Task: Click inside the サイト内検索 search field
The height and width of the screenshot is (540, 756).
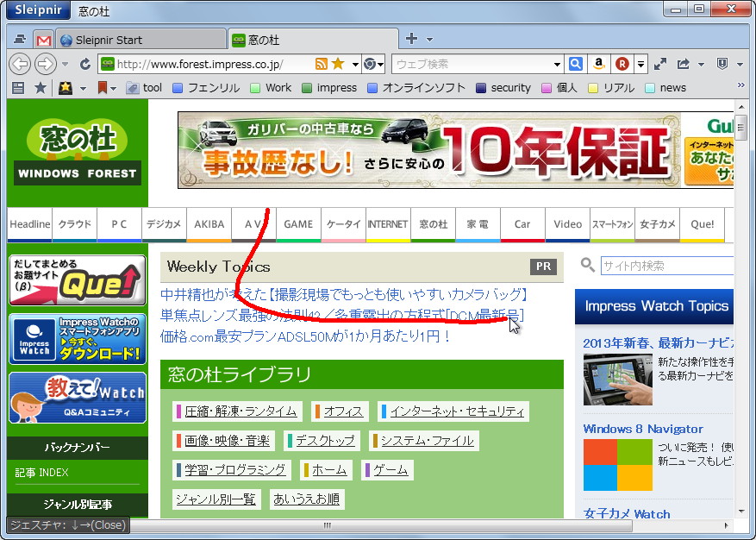Action: tap(672, 266)
